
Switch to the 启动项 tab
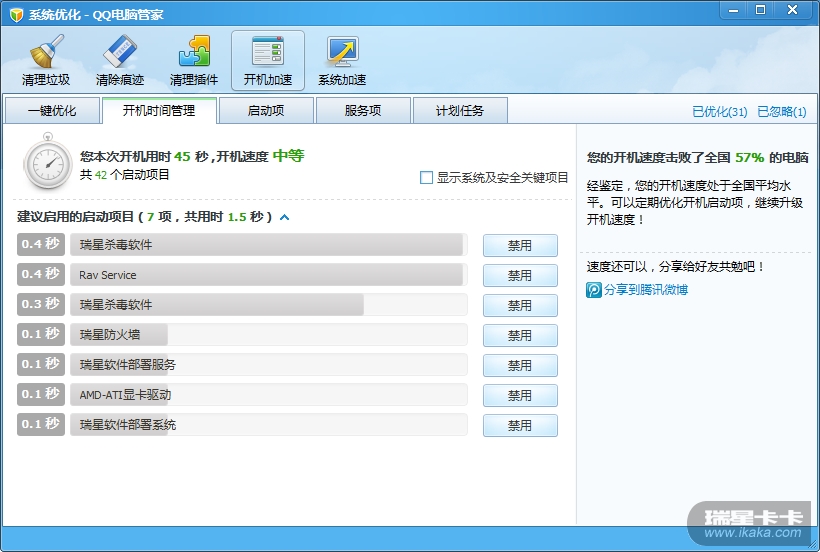pos(266,110)
